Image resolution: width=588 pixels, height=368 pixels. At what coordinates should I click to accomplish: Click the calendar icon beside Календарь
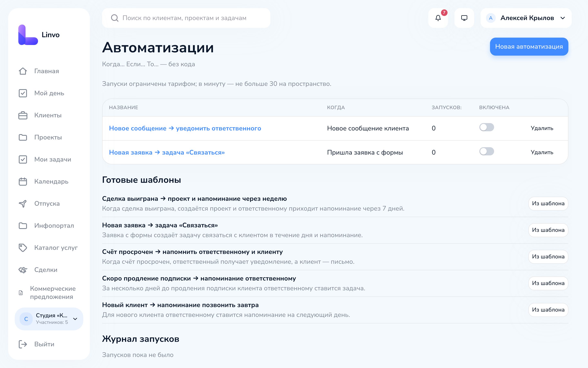(x=23, y=182)
